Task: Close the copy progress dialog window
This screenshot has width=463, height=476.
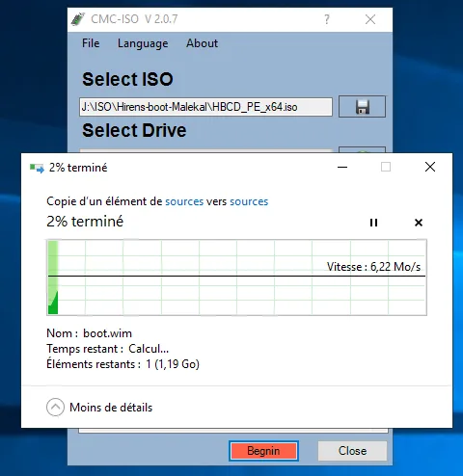Action: tap(430, 167)
